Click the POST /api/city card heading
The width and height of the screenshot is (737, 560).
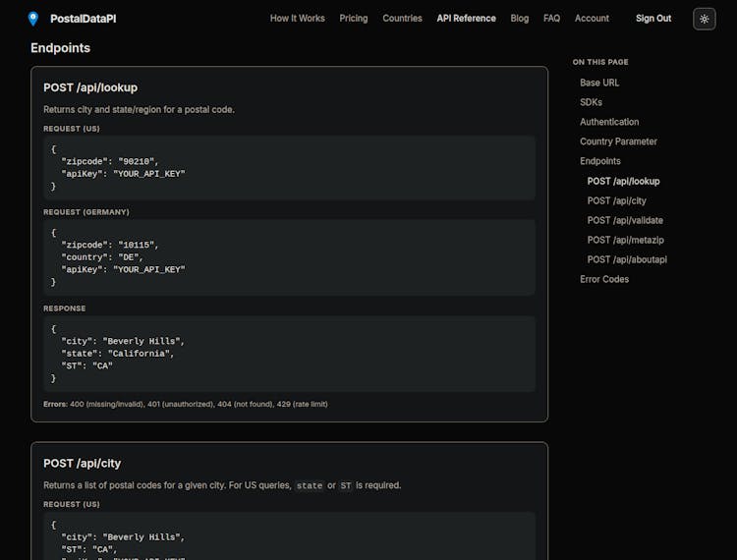coord(82,464)
